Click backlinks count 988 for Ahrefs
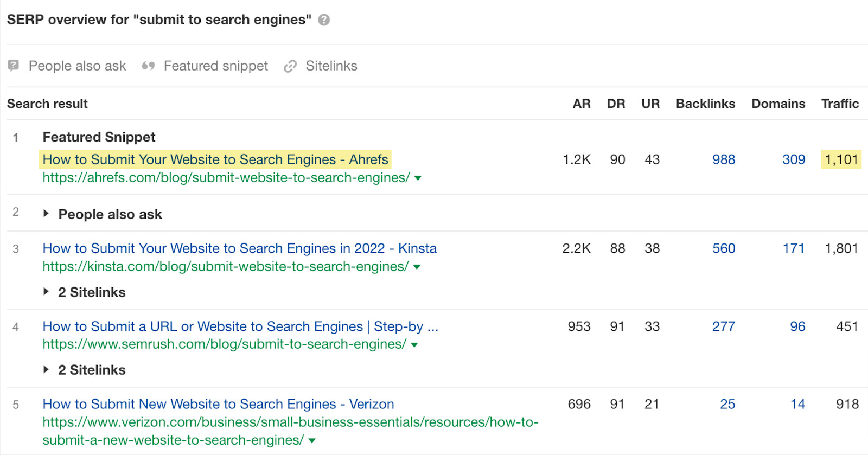The width and height of the screenshot is (868, 455). pyautogui.click(x=724, y=159)
